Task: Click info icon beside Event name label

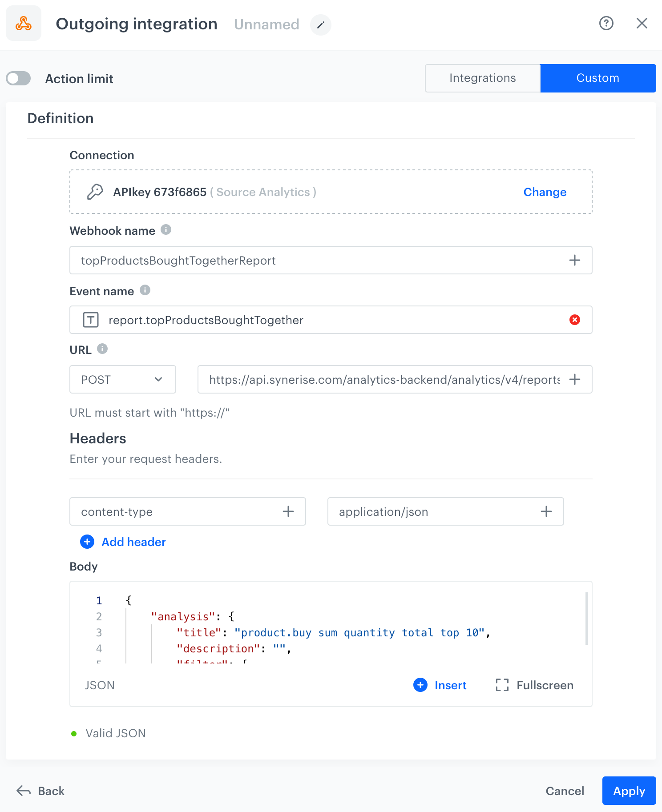Action: tap(145, 290)
